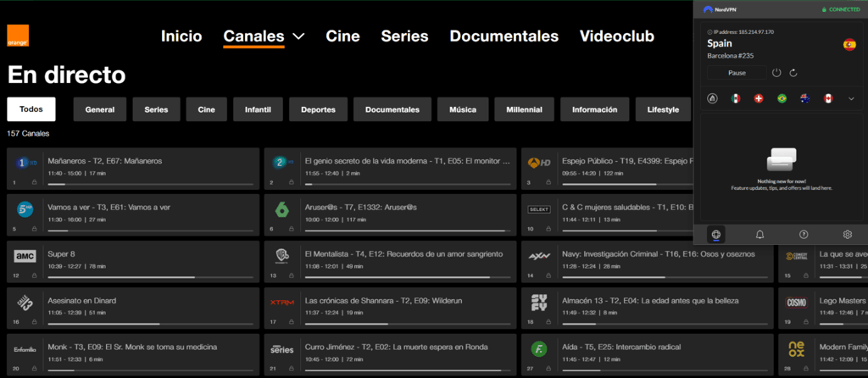Open El Mentalista programme title

point(403,254)
